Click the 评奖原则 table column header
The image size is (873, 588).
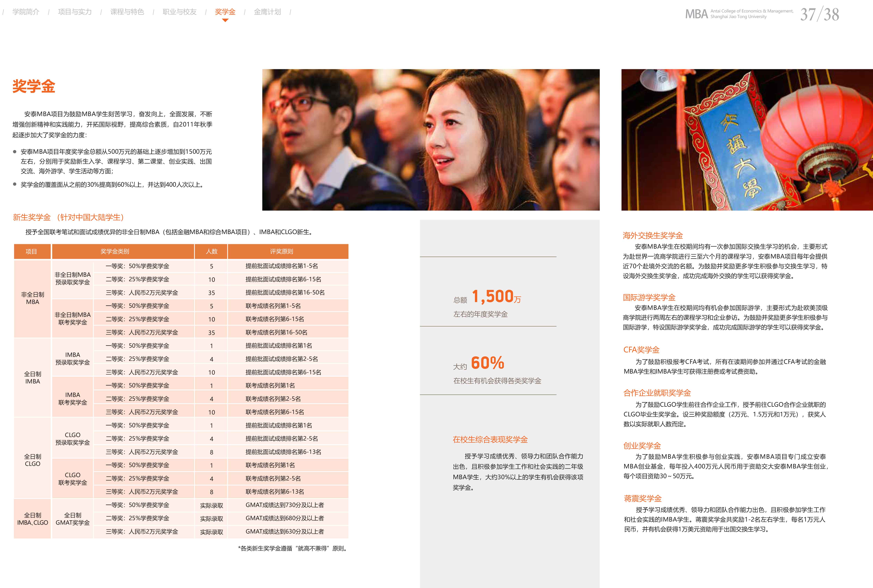click(x=281, y=251)
